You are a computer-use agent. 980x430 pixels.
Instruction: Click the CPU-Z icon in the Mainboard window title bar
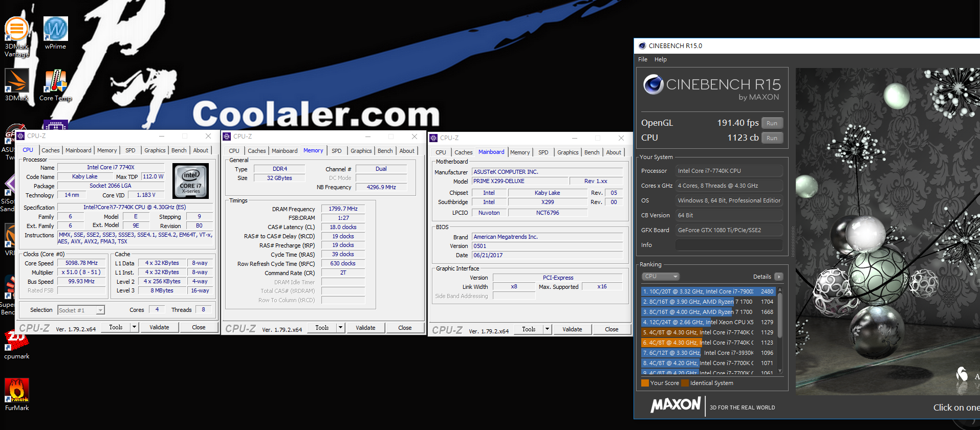433,138
